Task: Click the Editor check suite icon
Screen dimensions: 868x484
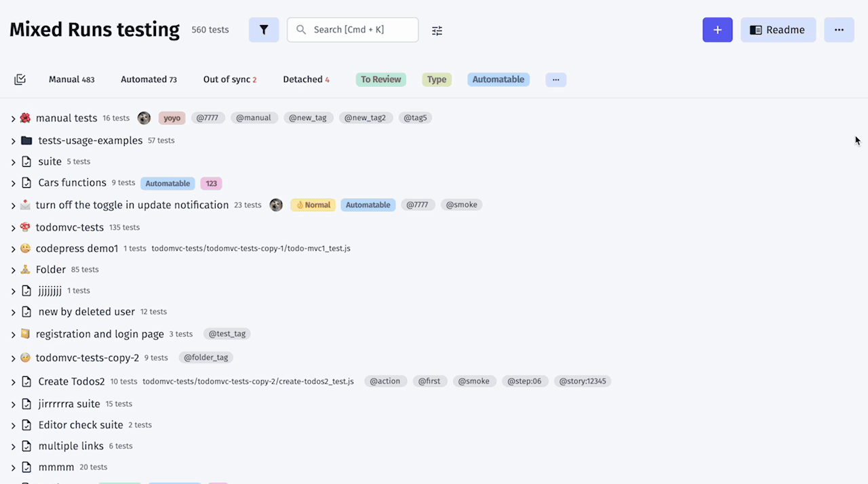Action: [26, 425]
